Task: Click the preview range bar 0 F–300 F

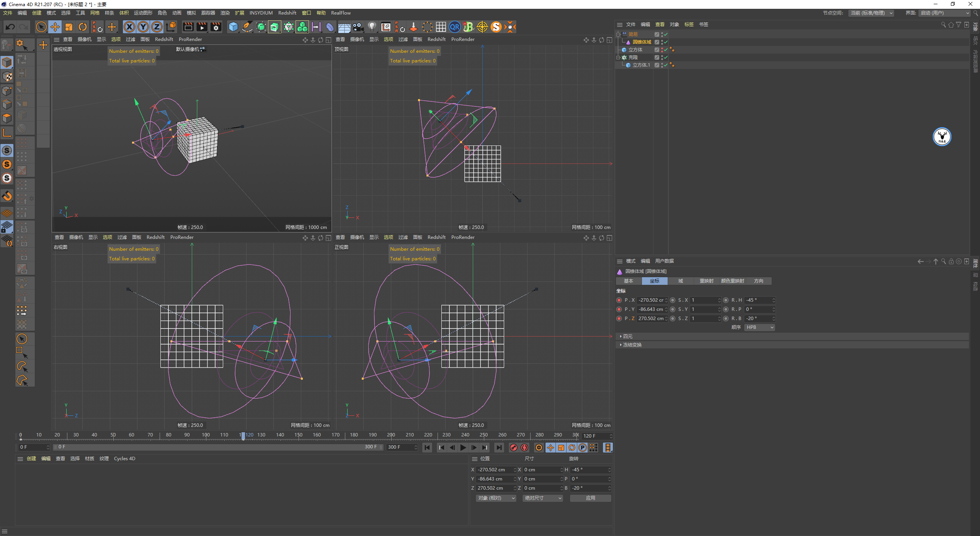Action: 218,447
